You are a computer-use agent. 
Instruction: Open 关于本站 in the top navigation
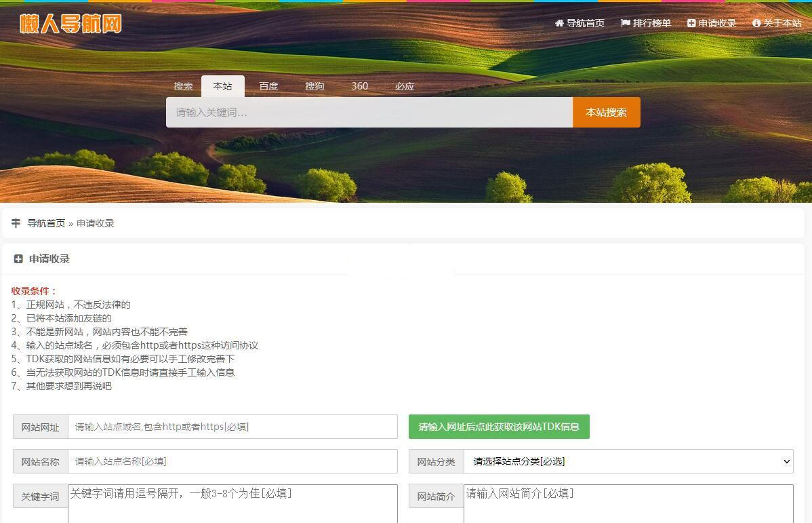[777, 23]
